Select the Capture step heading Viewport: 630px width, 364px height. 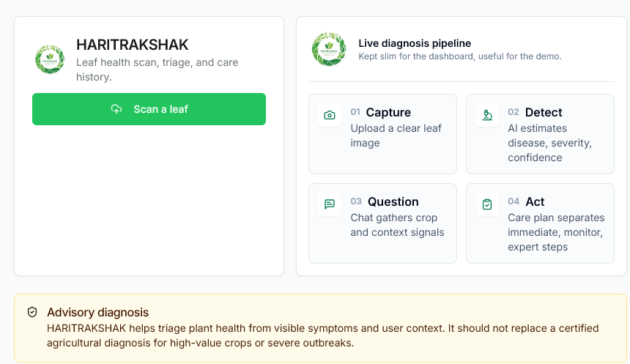[388, 112]
